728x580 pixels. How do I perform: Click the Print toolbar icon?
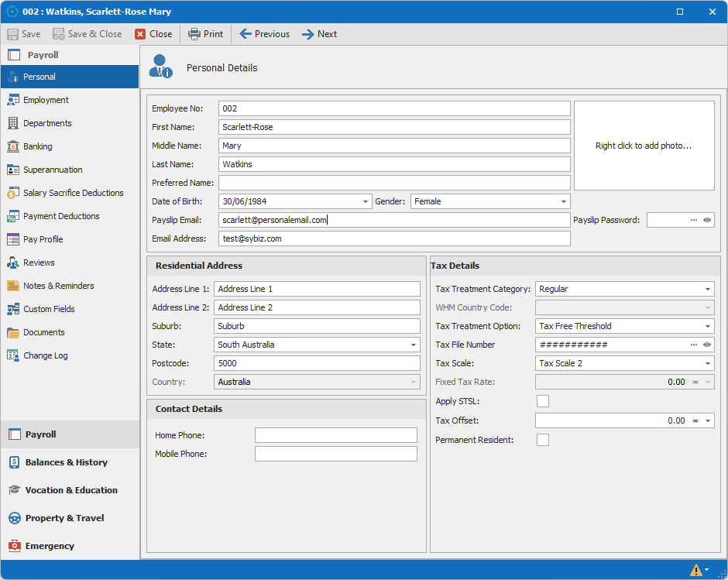tap(194, 34)
